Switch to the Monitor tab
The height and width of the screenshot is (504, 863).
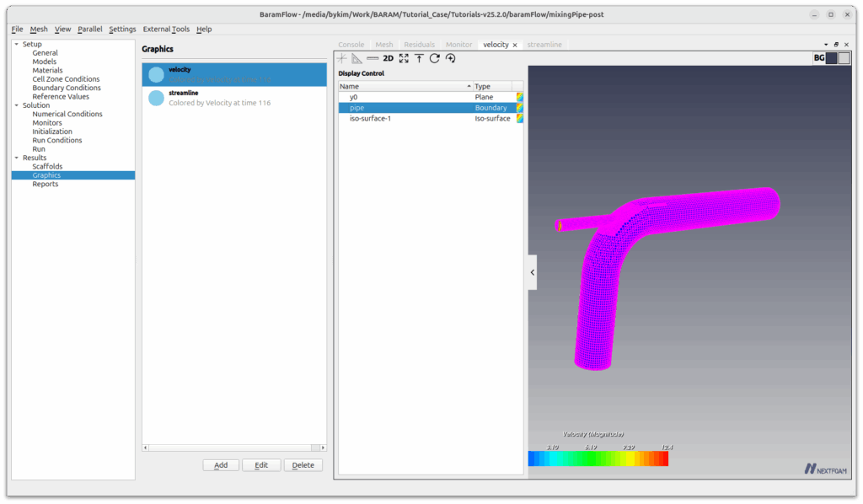pyautogui.click(x=459, y=45)
